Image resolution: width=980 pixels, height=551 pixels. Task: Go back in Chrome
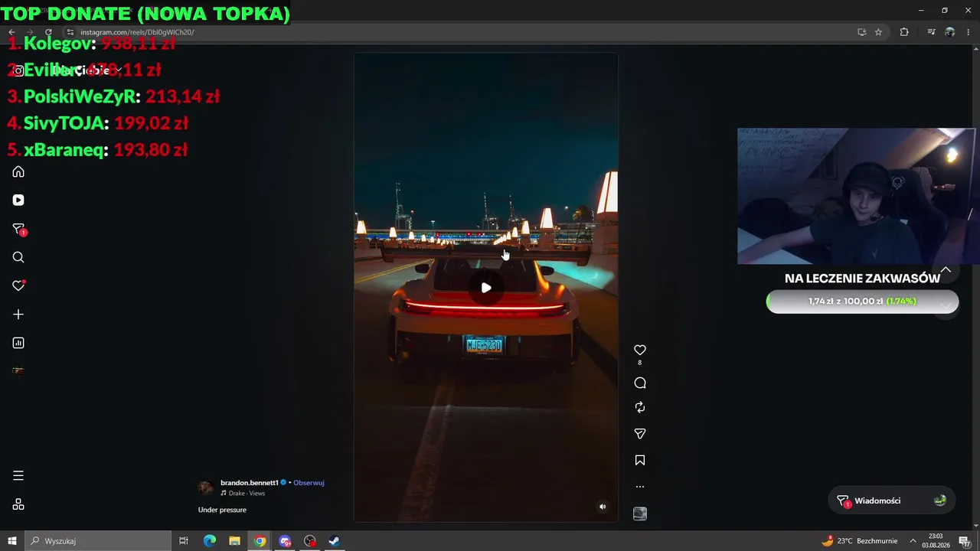[x=11, y=32]
